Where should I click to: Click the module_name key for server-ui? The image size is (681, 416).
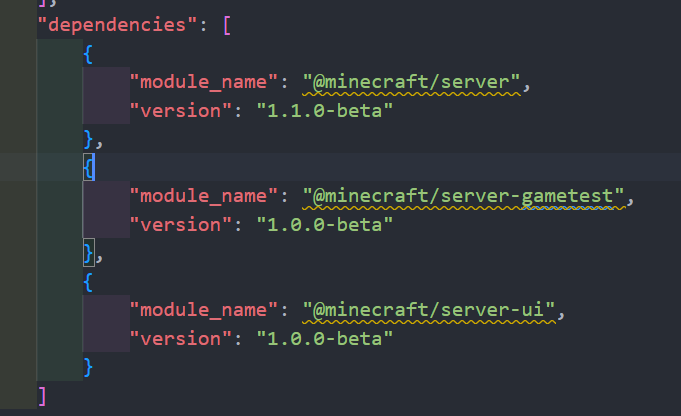coord(204,310)
